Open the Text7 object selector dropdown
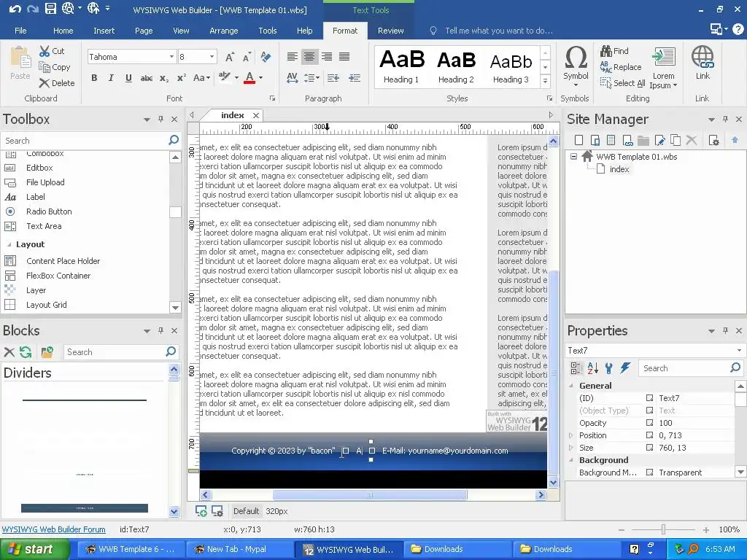Screen dimensions: 747x560 pyautogui.click(x=739, y=351)
